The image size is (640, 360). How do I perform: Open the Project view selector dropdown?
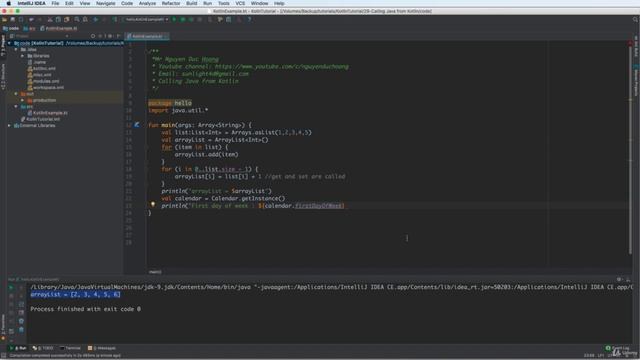click(39, 36)
